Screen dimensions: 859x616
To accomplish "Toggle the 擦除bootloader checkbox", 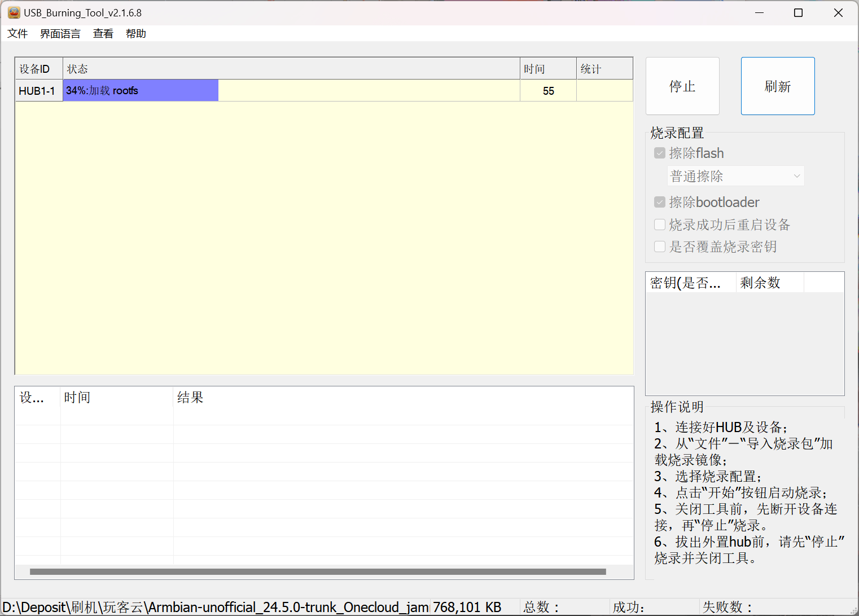I will point(659,203).
